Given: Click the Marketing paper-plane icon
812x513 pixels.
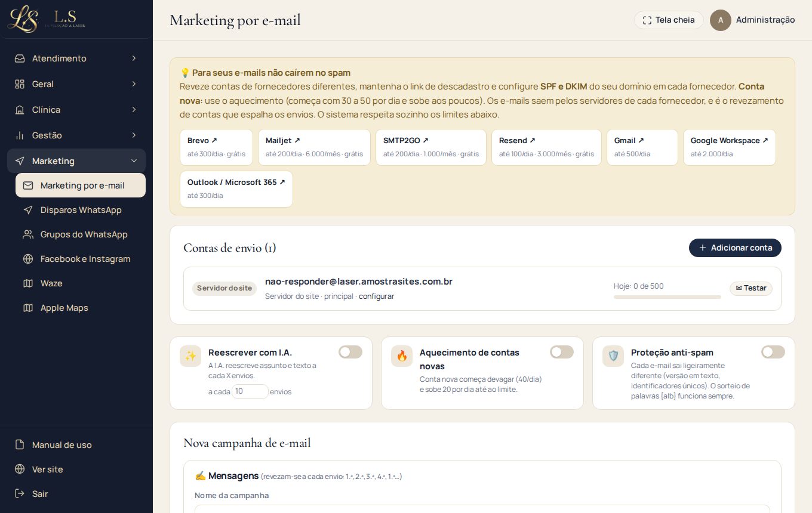Looking at the screenshot, I should (20, 161).
